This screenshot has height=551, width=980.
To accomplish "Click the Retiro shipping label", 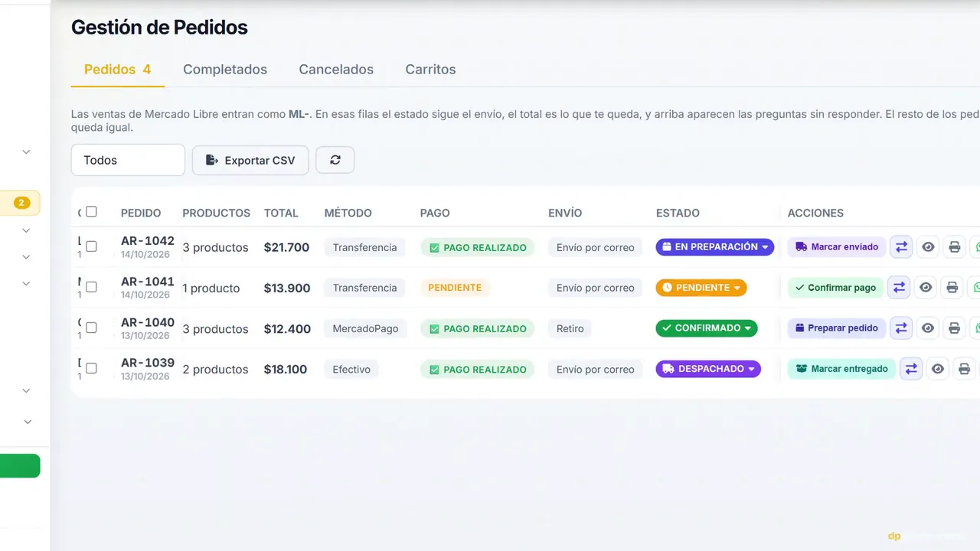I will click(570, 328).
